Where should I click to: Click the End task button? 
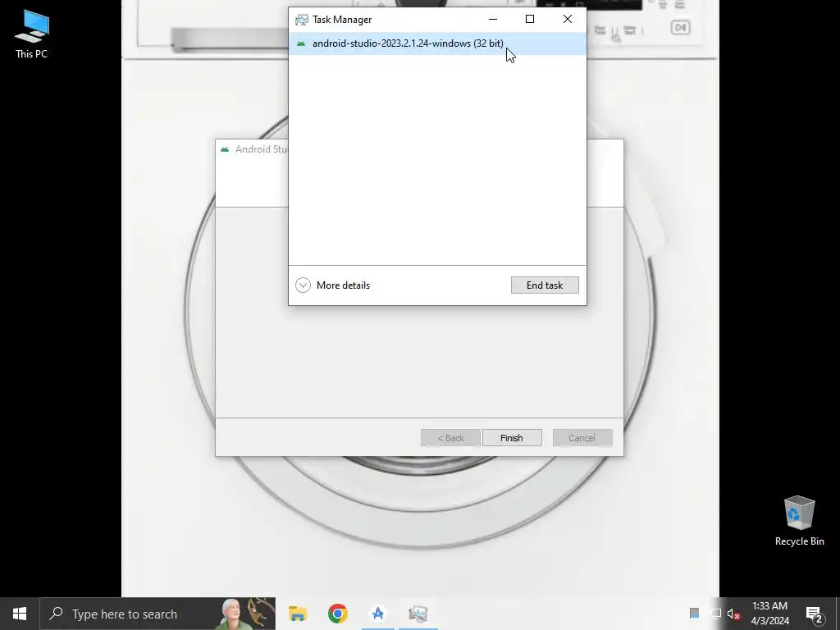(545, 285)
